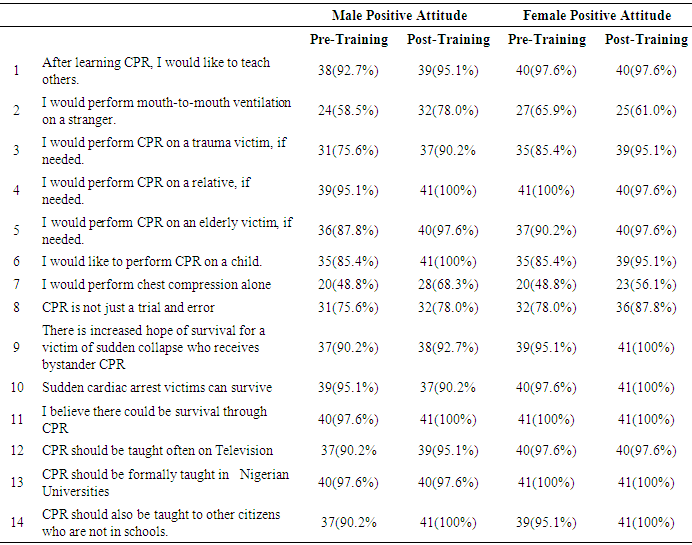This screenshot has height=545, width=692.
Task: Click the statement about teaching others CPR
Action: pyautogui.click(x=155, y=70)
